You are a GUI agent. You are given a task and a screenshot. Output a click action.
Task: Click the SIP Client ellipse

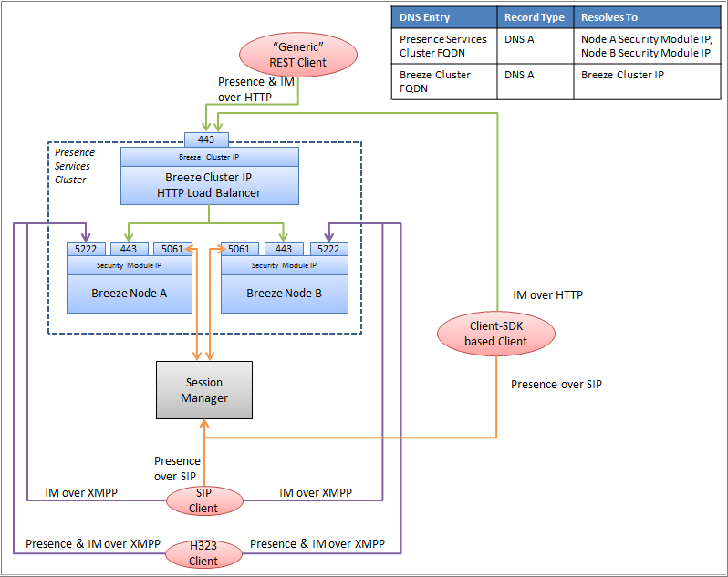pos(204,500)
